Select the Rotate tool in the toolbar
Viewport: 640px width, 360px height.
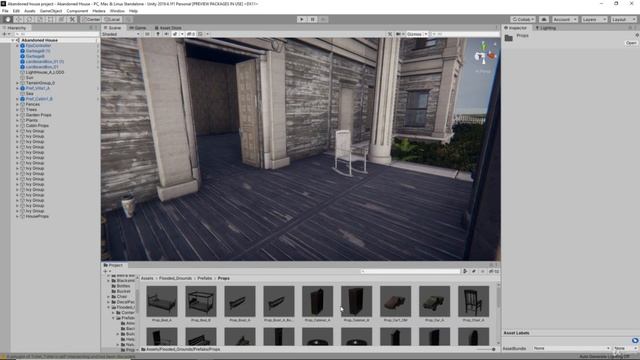29,19
